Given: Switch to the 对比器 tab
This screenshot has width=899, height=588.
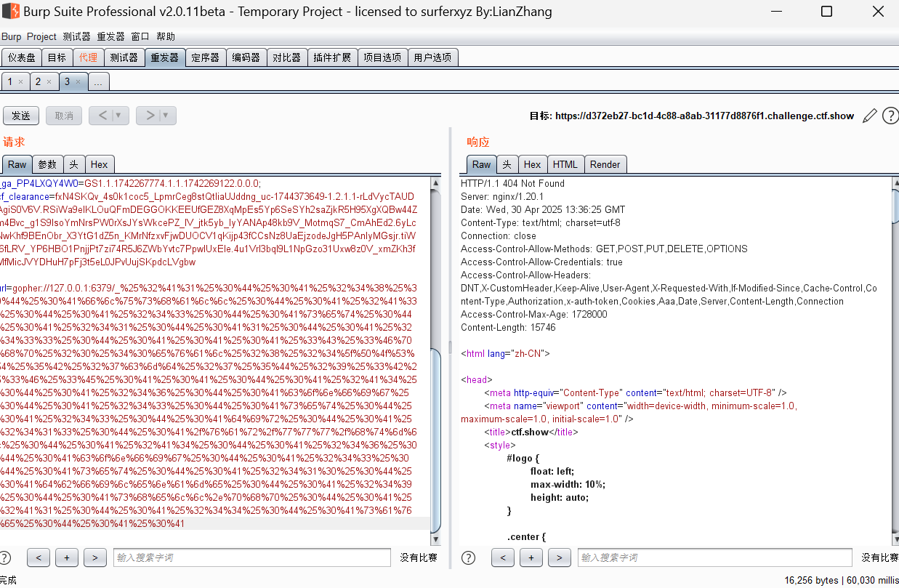Looking at the screenshot, I should pyautogui.click(x=286, y=57).
